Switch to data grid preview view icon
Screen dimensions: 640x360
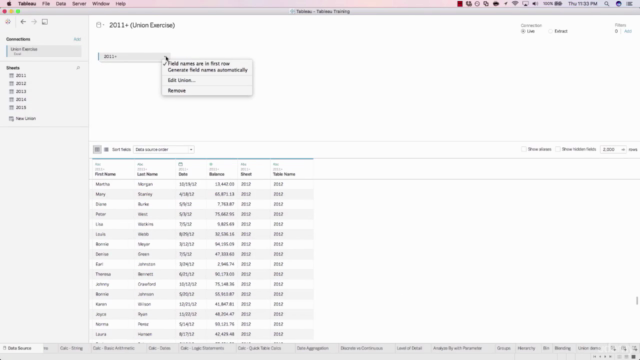click(97, 149)
